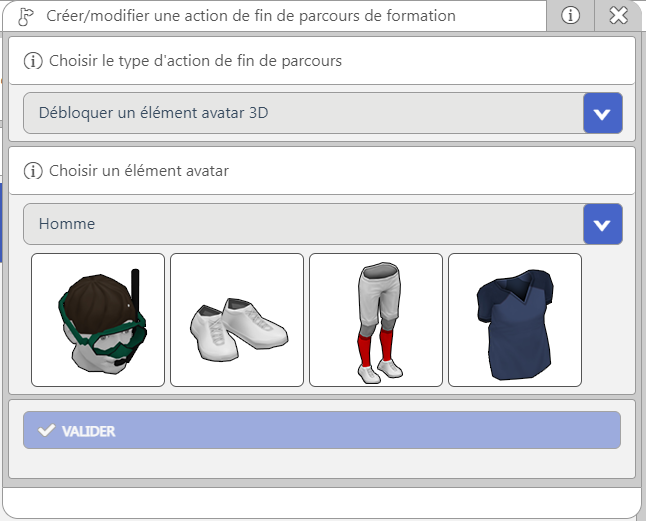Image resolution: width=646 pixels, height=521 pixels.
Task: Select the shorts with red socks avatar item
Action: [x=376, y=320]
